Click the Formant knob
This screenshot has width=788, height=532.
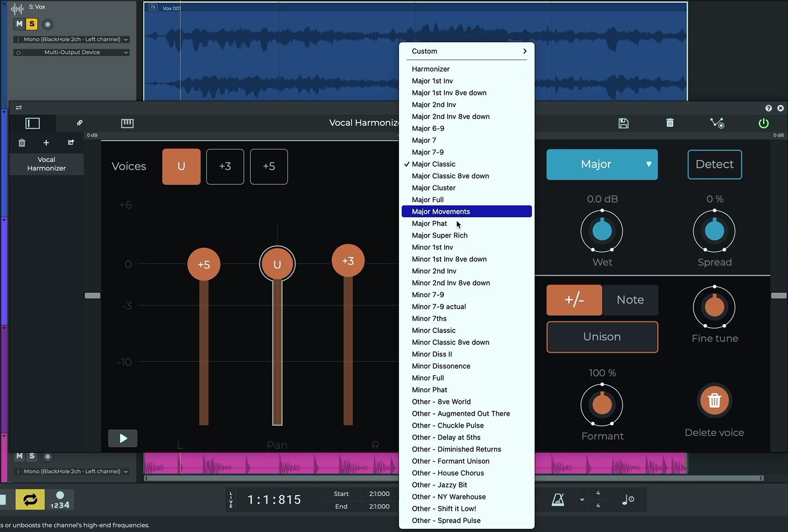(x=602, y=405)
